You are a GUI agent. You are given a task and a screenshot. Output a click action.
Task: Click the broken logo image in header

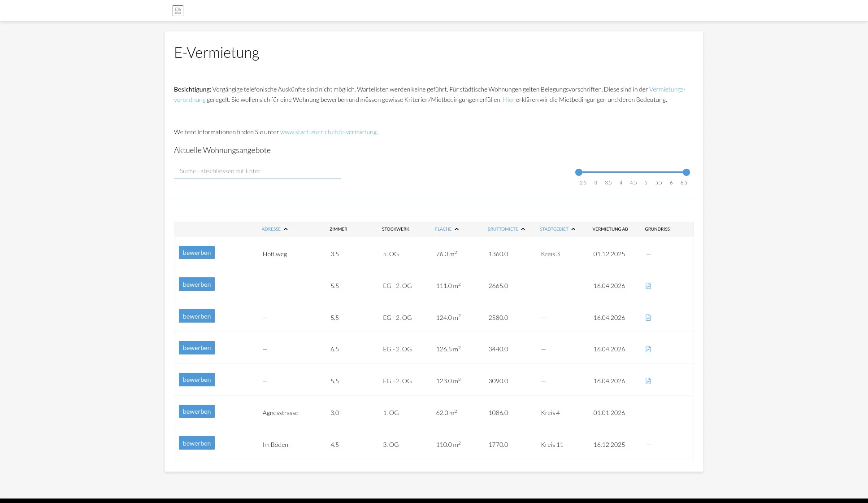tap(178, 11)
